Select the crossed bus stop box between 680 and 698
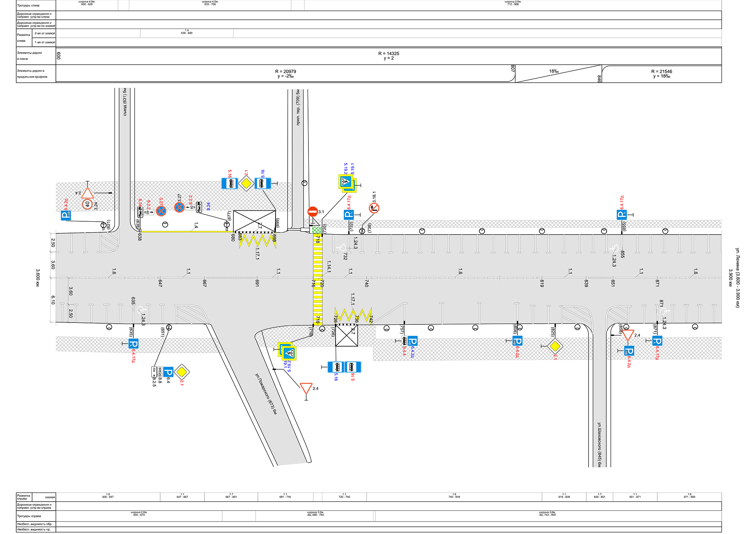 254,221
